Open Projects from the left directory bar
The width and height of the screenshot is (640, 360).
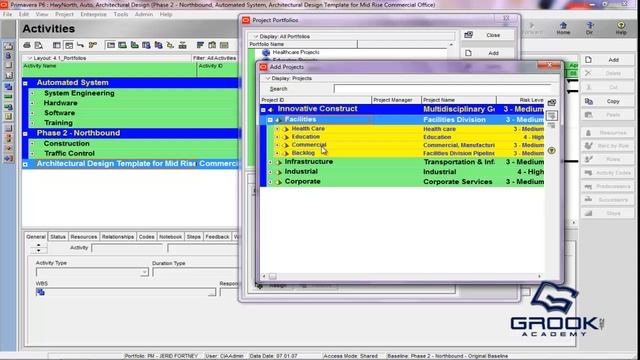click(8, 46)
